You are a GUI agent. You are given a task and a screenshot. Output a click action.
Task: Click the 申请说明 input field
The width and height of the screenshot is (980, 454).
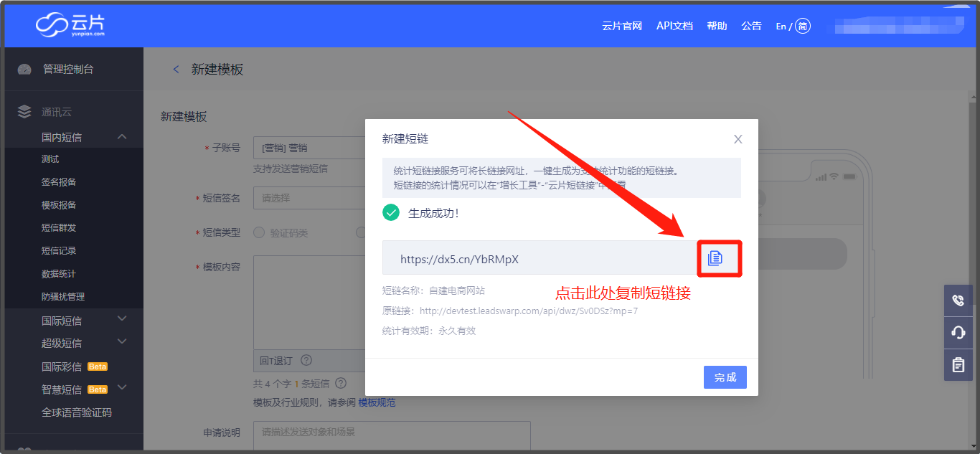(392, 435)
